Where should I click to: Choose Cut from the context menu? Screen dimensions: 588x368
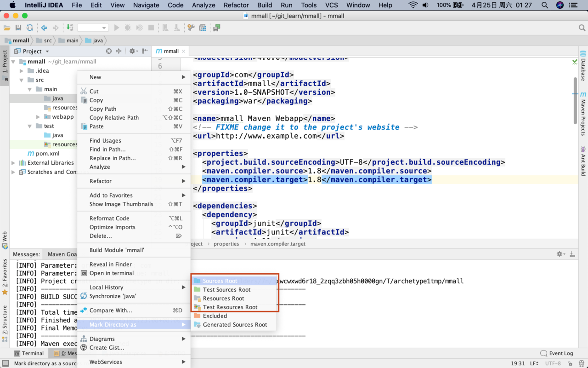pos(134,91)
